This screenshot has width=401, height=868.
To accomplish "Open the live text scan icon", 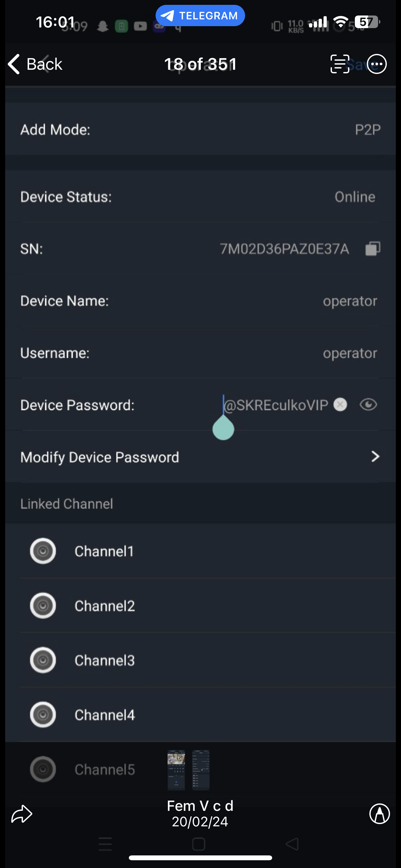I will (x=340, y=64).
